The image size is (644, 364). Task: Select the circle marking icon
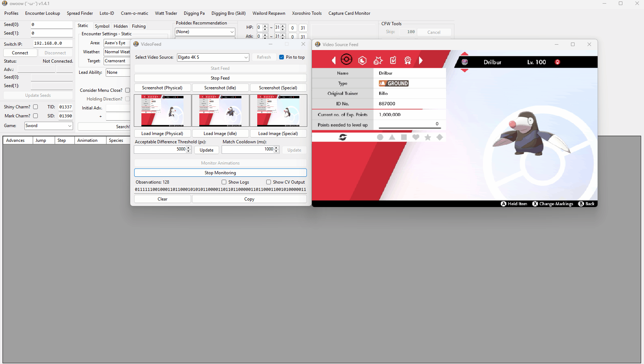tap(380, 137)
